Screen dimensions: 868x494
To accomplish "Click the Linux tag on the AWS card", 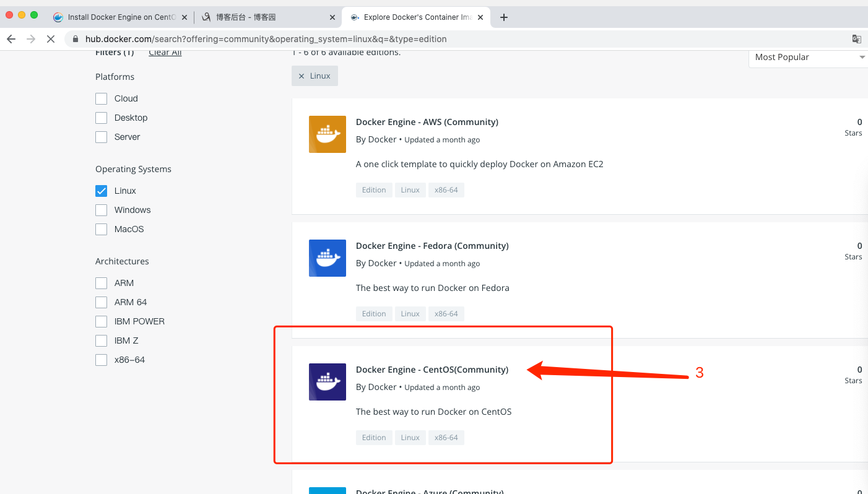I will click(x=410, y=190).
